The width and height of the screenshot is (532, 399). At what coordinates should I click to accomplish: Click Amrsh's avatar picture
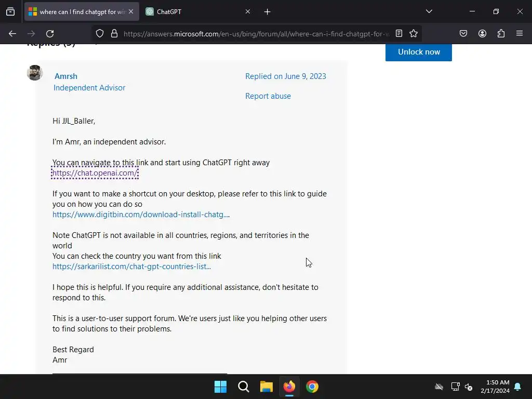click(x=35, y=73)
